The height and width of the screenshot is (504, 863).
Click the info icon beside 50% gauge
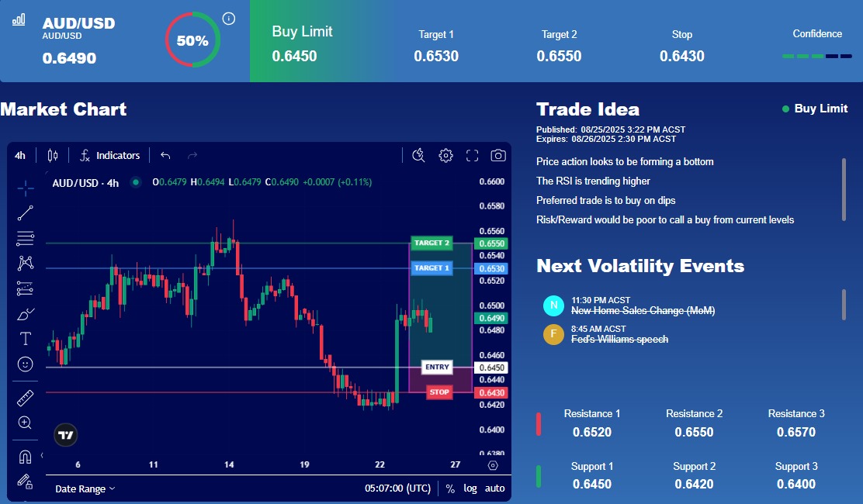point(229,19)
